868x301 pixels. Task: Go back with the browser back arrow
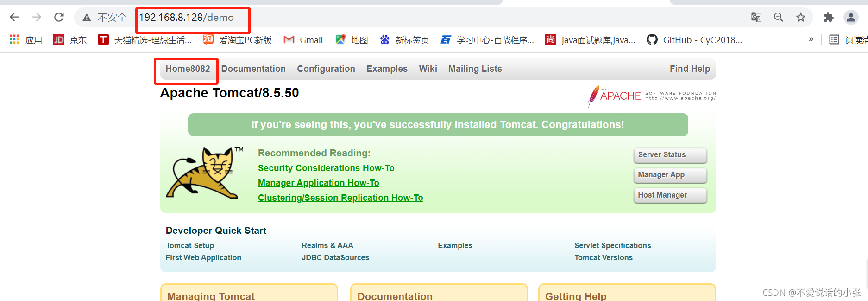pos(14,18)
